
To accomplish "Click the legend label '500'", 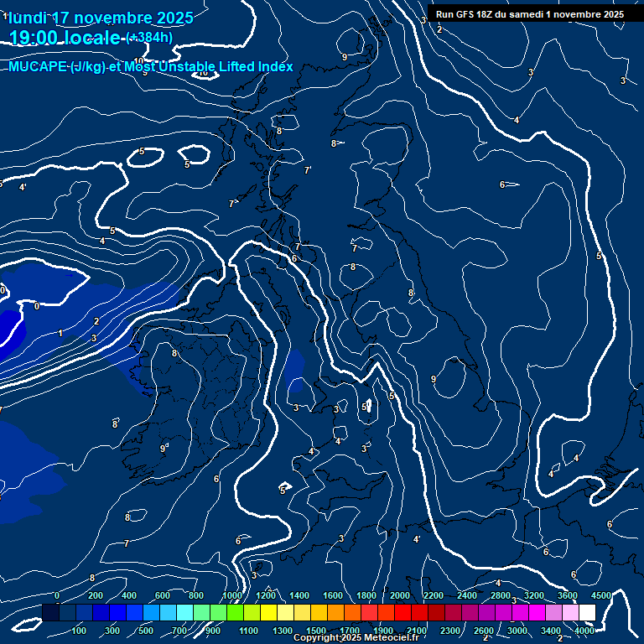I will coord(146,631).
